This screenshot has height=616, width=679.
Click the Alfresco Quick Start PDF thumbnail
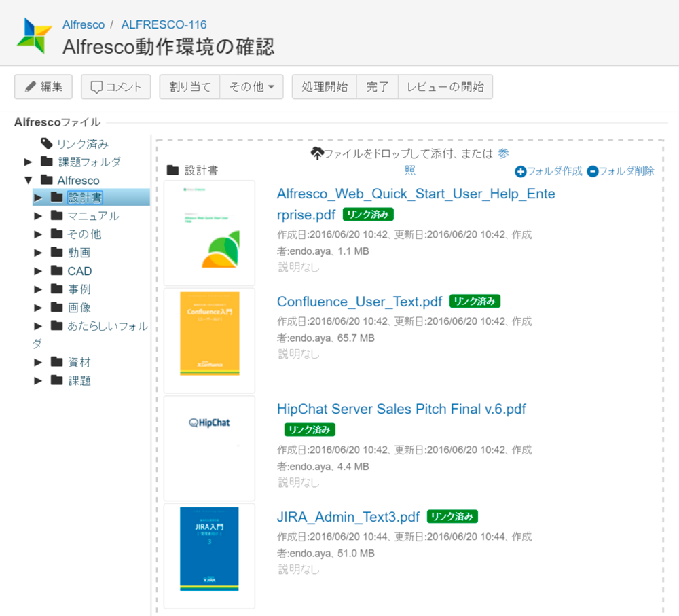click(x=210, y=233)
